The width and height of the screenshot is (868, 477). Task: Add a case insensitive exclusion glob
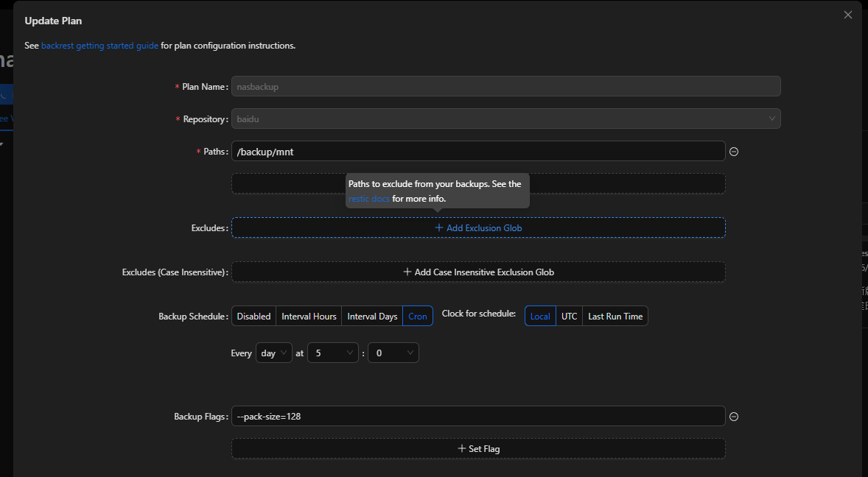[x=478, y=272]
